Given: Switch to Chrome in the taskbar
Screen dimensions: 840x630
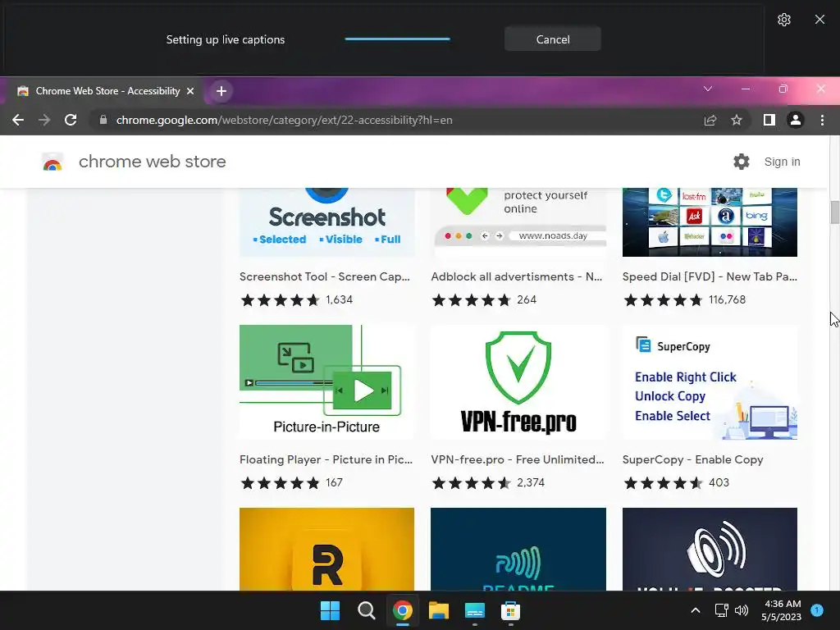Looking at the screenshot, I should [402, 610].
